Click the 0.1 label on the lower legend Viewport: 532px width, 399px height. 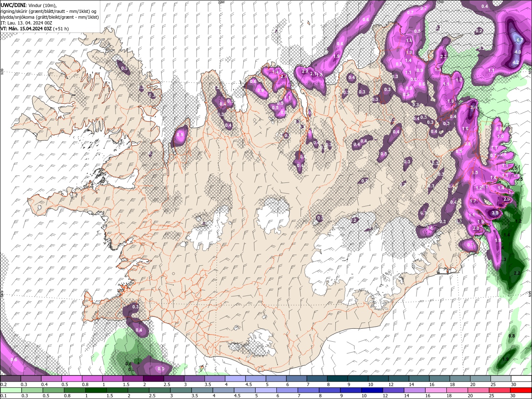pos(4,396)
